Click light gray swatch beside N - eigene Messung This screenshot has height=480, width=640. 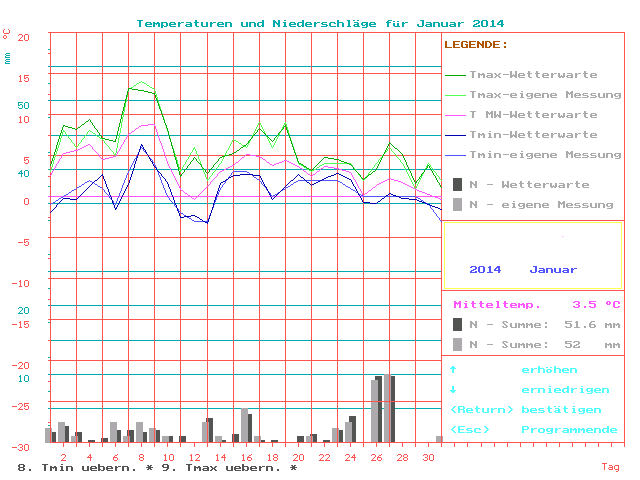pos(457,204)
